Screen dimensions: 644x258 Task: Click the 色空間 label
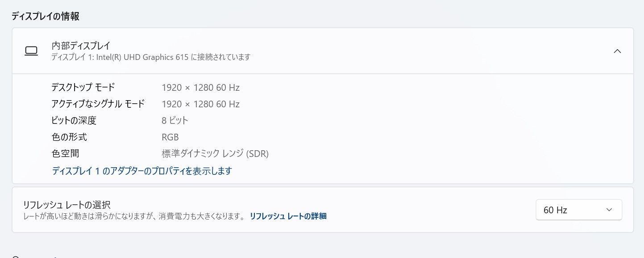pyautogui.click(x=65, y=153)
